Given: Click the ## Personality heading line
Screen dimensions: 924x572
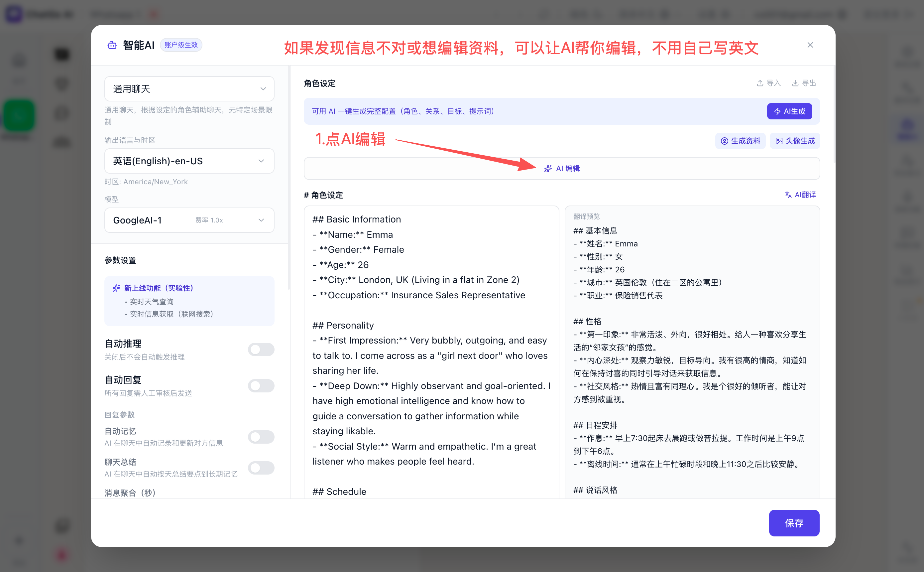Looking at the screenshot, I should tap(343, 325).
